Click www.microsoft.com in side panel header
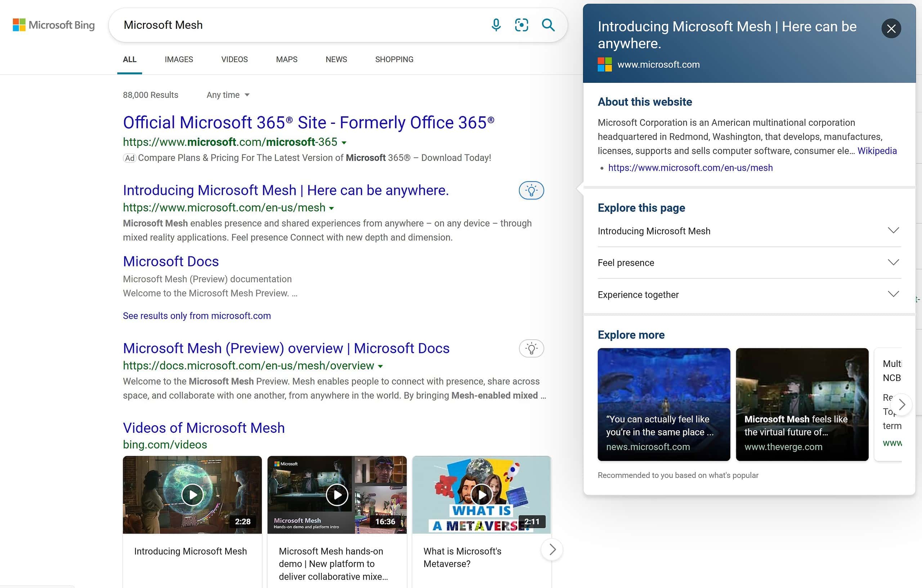 [x=658, y=64]
